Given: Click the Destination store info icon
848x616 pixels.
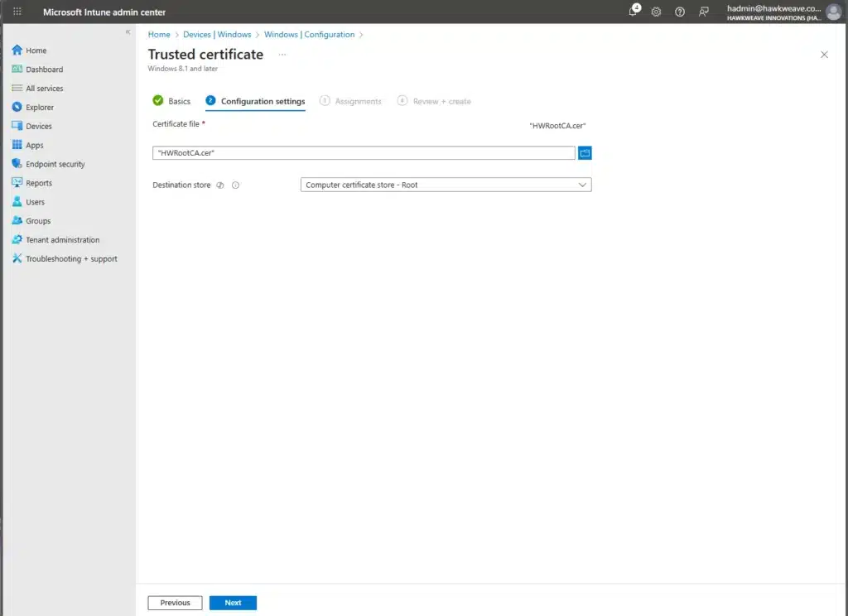Looking at the screenshot, I should 235,185.
